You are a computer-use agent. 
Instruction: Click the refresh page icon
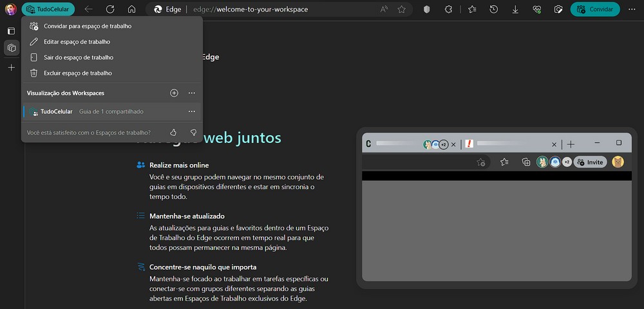tap(110, 10)
